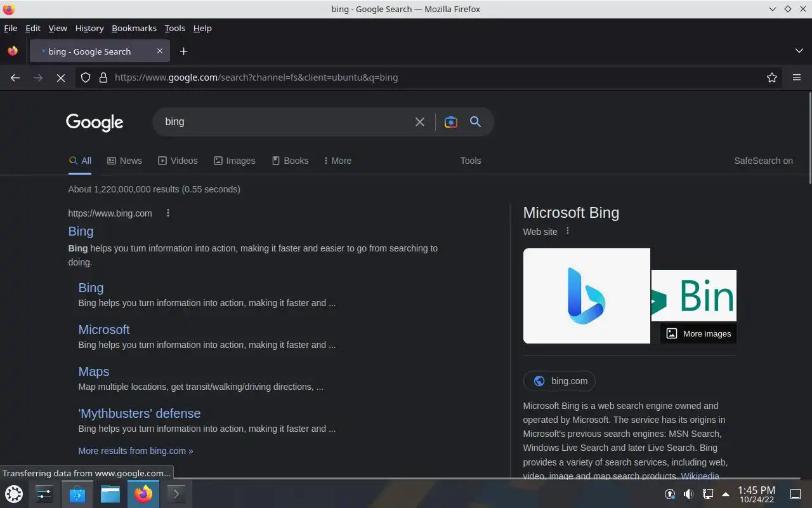812x508 pixels.
Task: Open the Tools menu in menu bar
Action: (x=174, y=28)
